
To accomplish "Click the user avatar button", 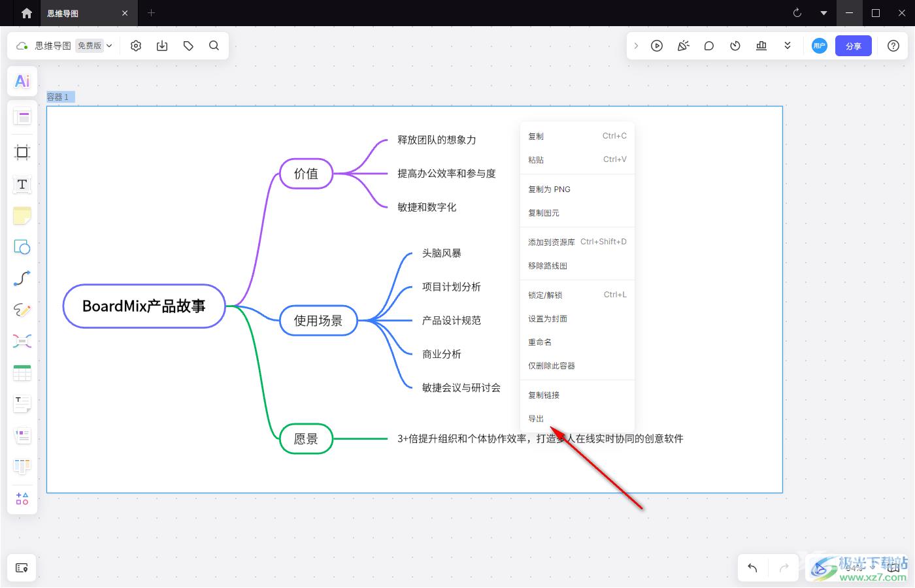I will click(x=820, y=46).
